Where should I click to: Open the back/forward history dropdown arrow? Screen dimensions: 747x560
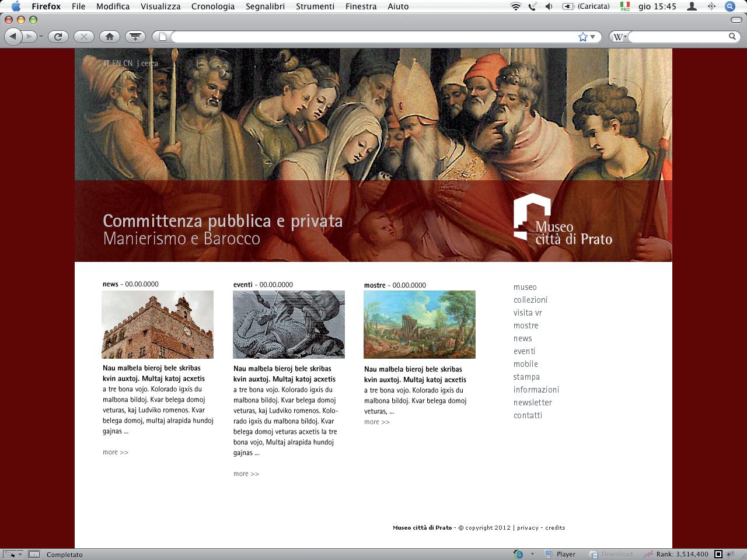[x=41, y=37]
